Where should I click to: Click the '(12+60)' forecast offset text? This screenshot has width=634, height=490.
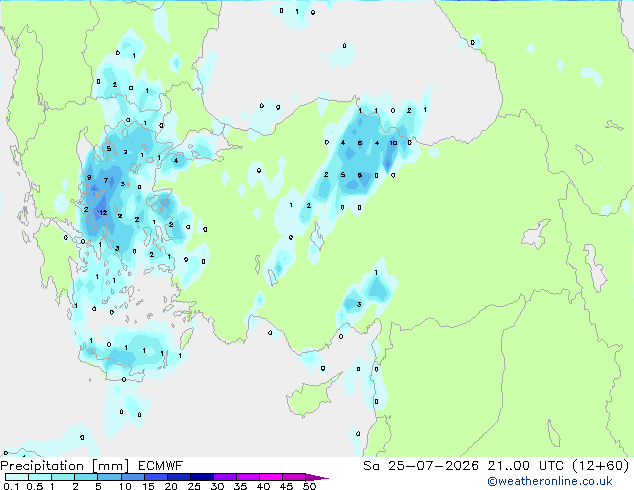(x=601, y=466)
